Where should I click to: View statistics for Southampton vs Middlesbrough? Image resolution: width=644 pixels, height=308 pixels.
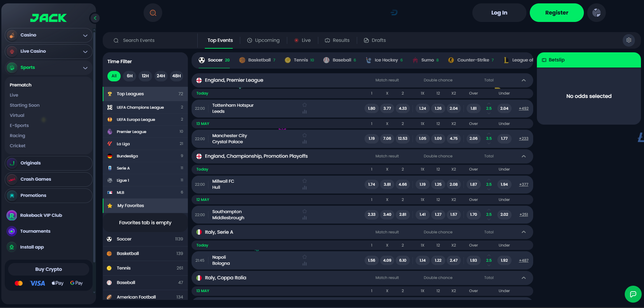coord(304,218)
